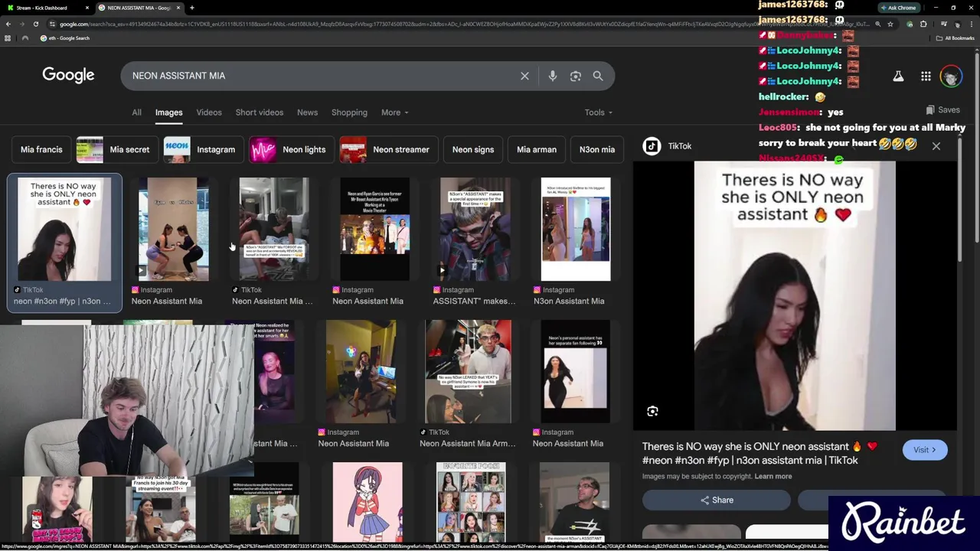Open the Google apps grid

click(x=926, y=76)
